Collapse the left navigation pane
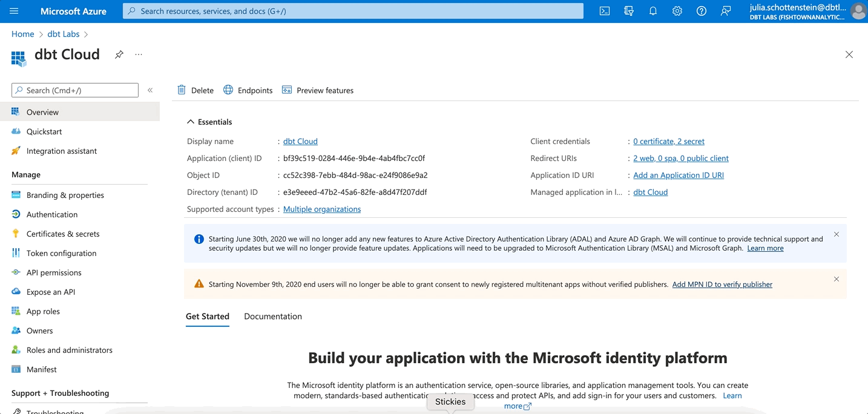Viewport: 868px width, 414px height. (x=150, y=90)
